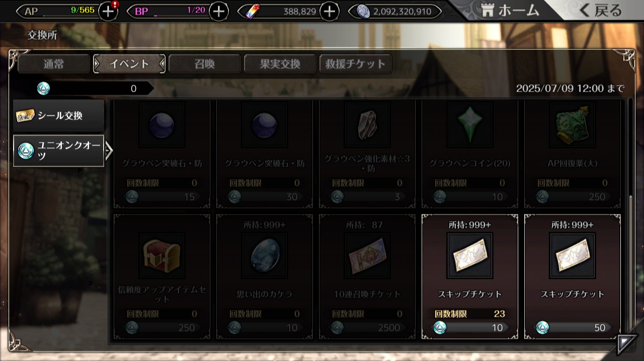Add more crystals with plus icon
This screenshot has width=644, height=361.
(329, 11)
